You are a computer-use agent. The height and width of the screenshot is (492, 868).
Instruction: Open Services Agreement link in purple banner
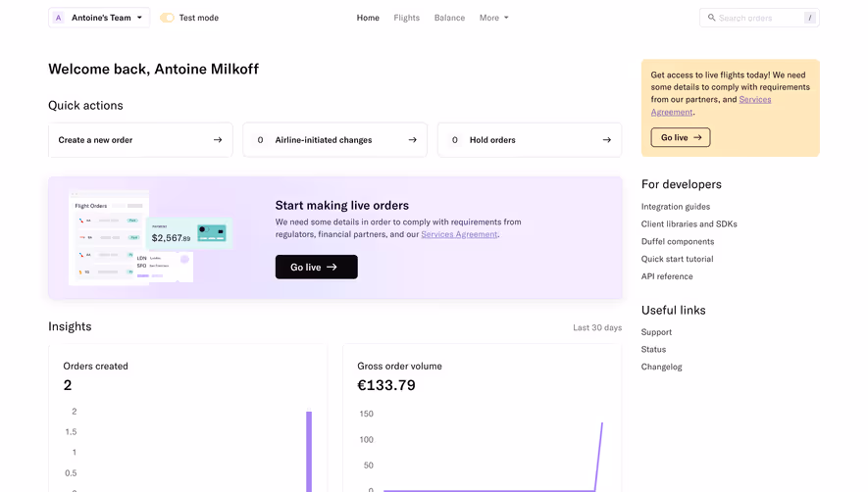click(459, 234)
